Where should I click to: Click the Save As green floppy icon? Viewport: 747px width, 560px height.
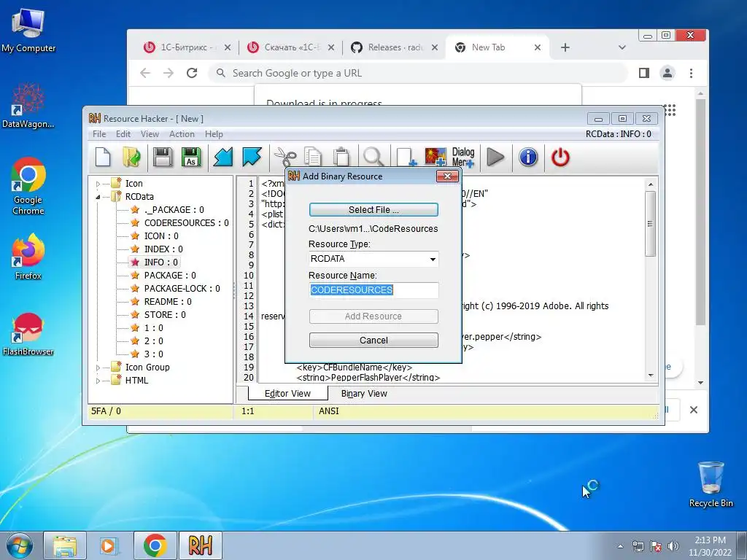(192, 157)
